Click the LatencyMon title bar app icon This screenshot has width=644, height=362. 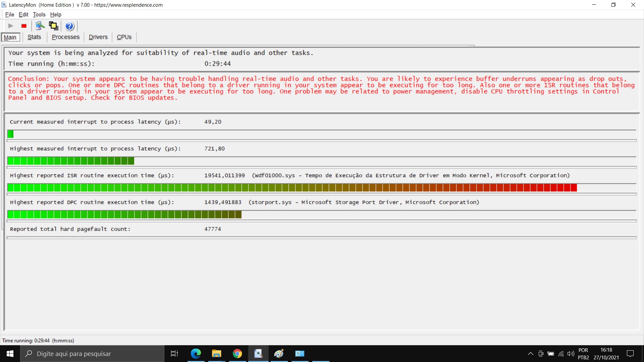point(4,5)
